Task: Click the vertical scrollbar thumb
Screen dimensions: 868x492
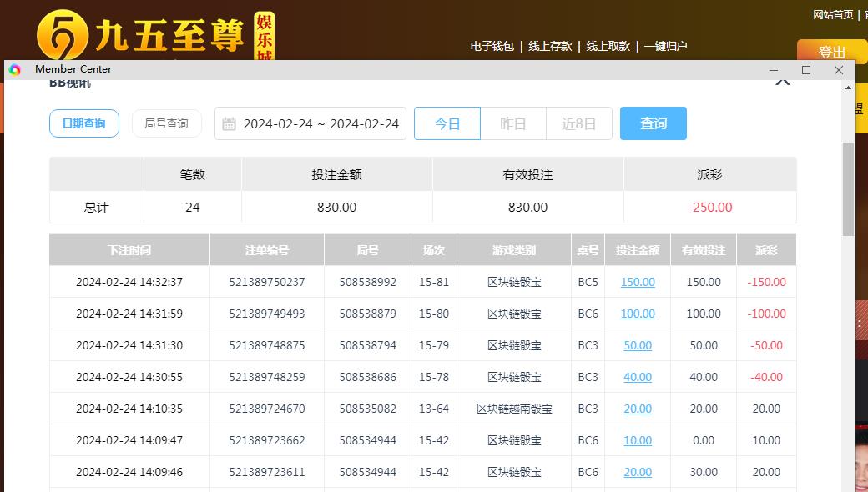Action: [848, 188]
